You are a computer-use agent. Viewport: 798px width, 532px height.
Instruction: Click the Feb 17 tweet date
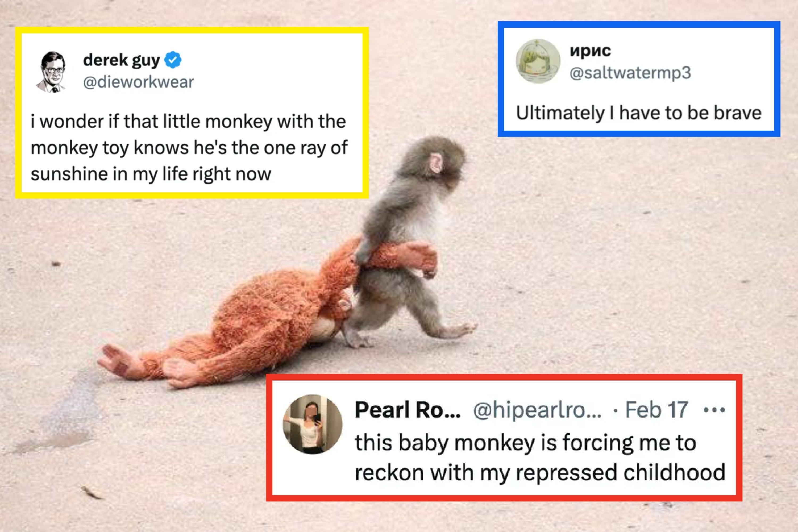tap(656, 410)
